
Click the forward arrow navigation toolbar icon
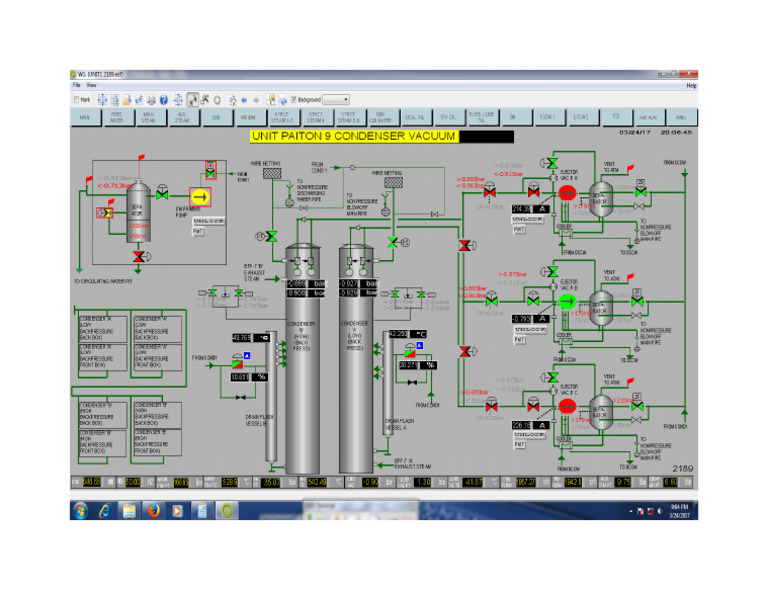coord(256,100)
